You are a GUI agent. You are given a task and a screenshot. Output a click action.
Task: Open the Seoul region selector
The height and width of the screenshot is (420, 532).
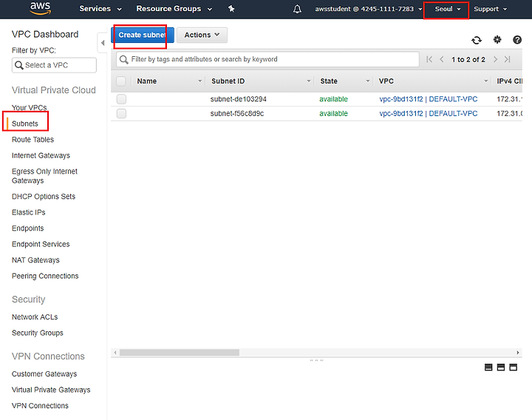(448, 9)
